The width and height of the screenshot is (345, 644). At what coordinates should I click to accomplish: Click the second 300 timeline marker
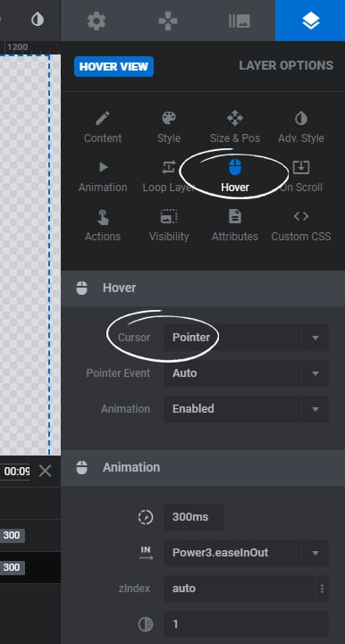(x=12, y=567)
